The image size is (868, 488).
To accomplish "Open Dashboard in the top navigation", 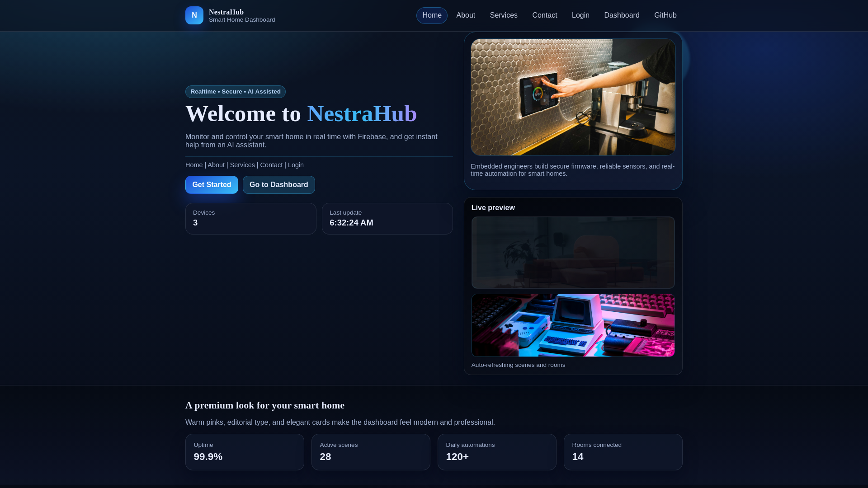I will point(622,15).
